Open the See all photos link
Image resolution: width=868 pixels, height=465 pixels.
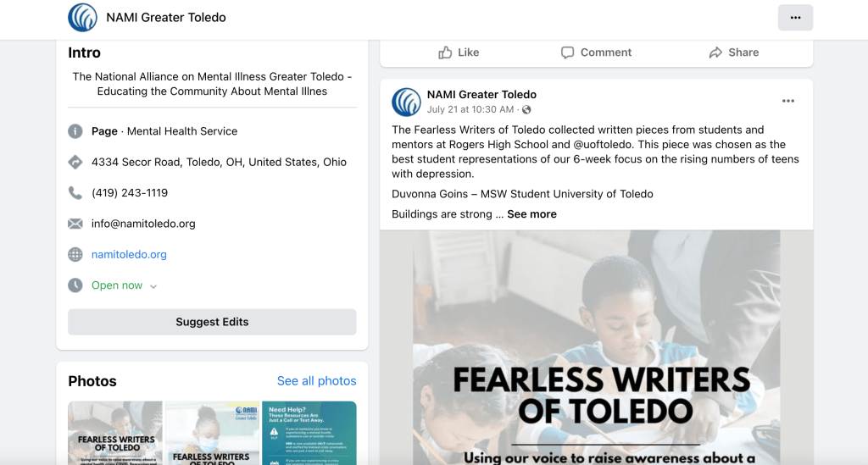coord(316,381)
